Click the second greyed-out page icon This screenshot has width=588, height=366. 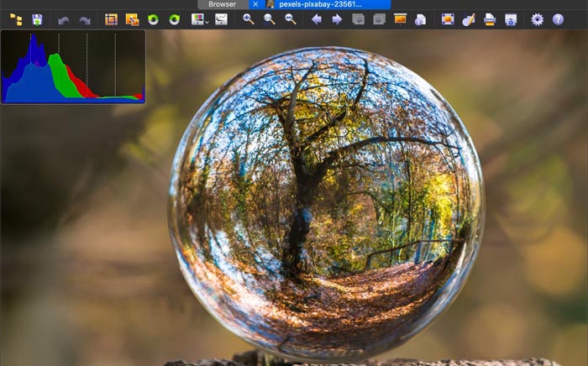pyautogui.click(x=379, y=19)
